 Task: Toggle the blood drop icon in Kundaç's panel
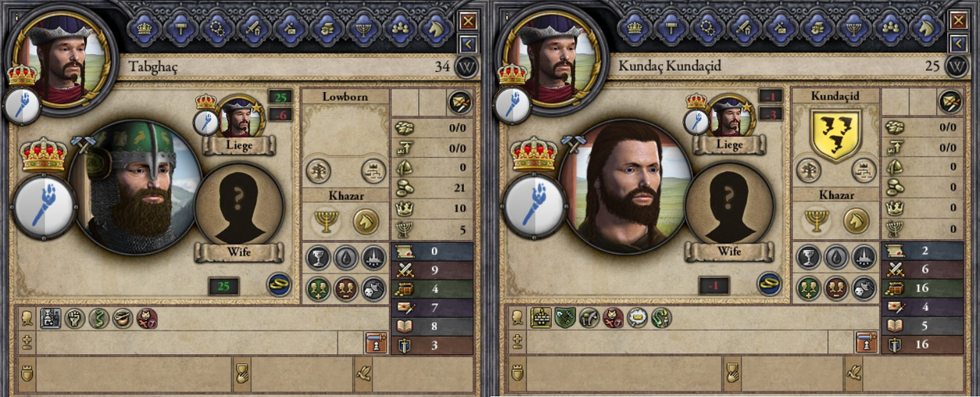click(x=836, y=257)
